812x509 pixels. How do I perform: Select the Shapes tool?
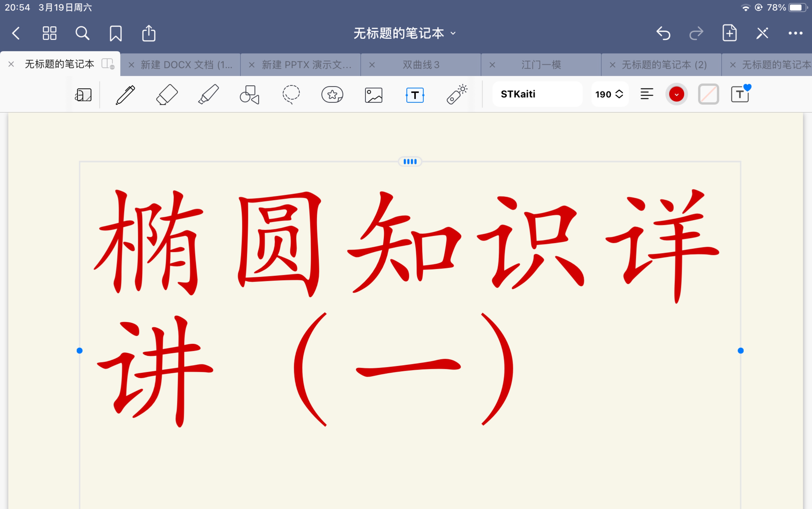click(x=250, y=95)
